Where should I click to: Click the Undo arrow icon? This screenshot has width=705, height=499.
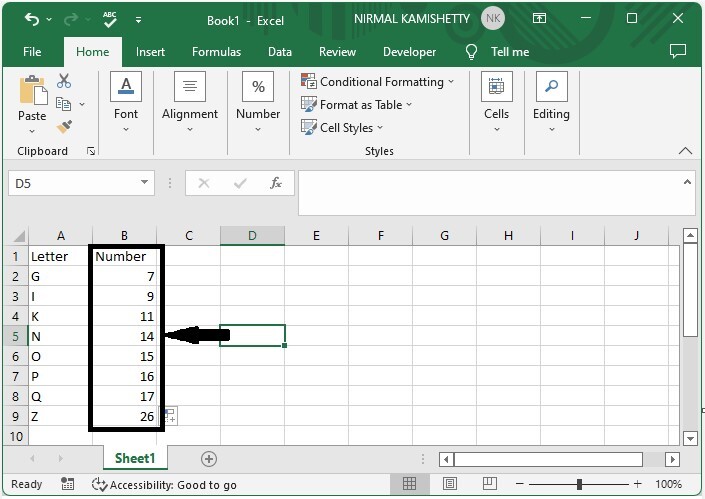[x=32, y=19]
